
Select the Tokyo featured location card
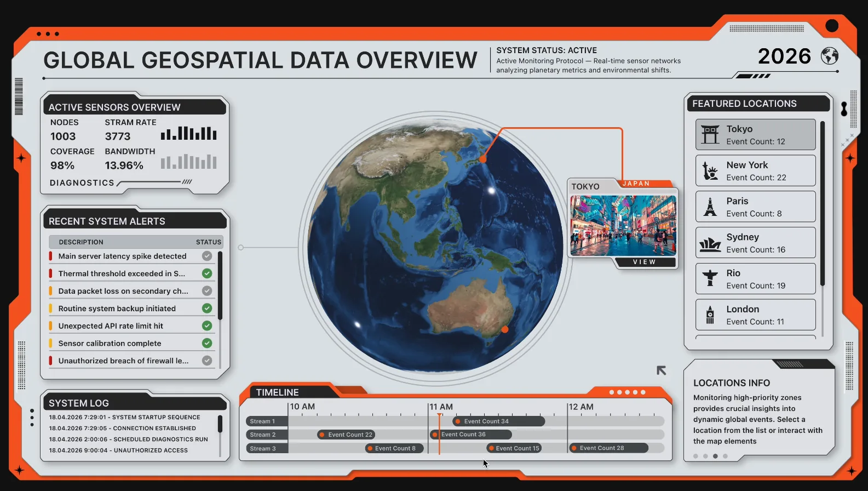(x=756, y=135)
